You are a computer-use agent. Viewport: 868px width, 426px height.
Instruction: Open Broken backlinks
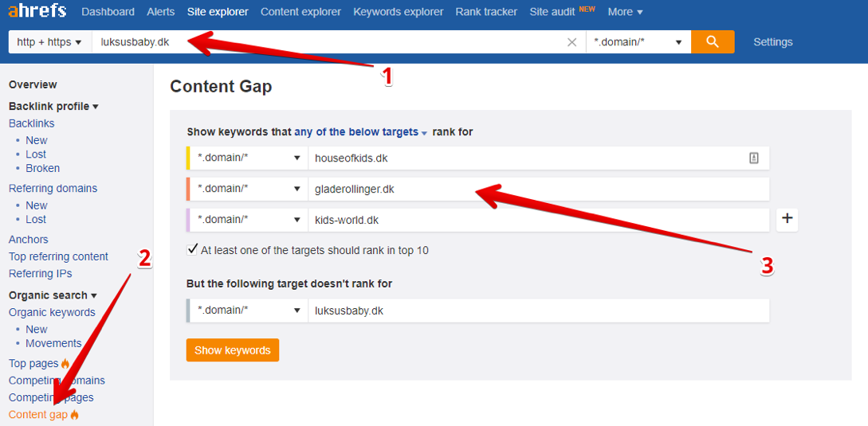tap(42, 168)
